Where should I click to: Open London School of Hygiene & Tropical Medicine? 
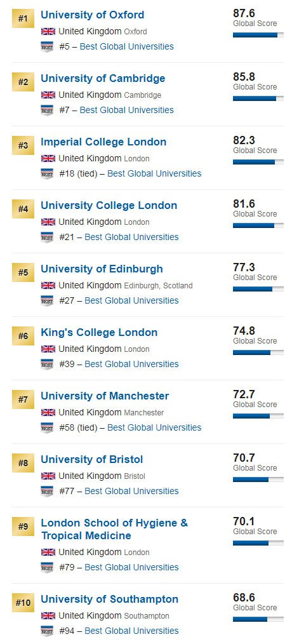114,530
